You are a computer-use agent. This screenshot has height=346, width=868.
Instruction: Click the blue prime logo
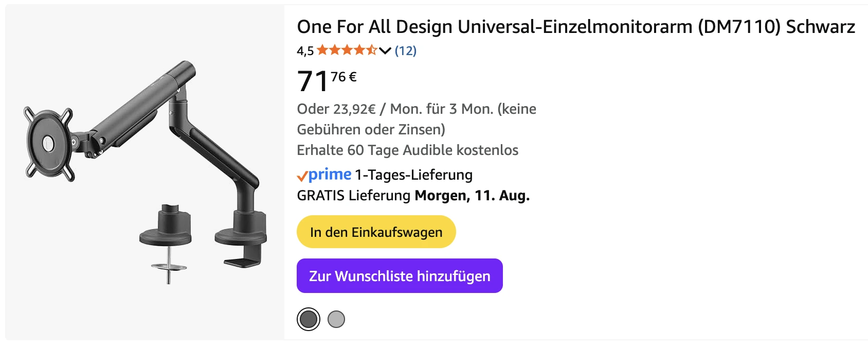tap(330, 175)
